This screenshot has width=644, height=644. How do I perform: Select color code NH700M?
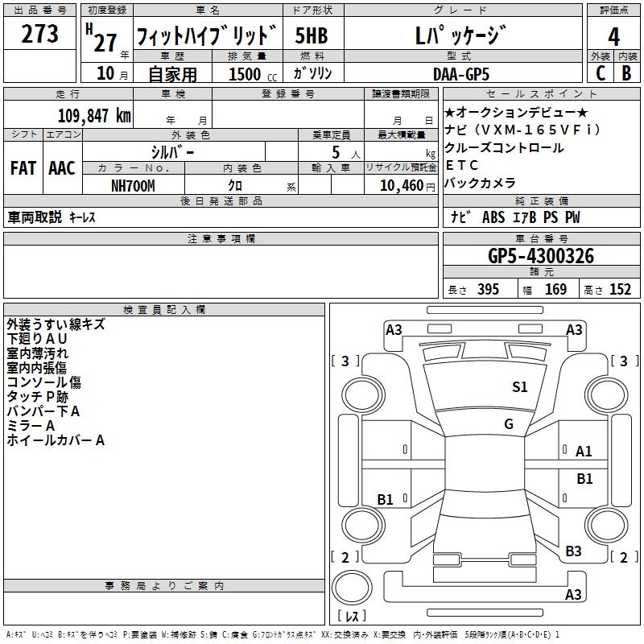click(x=133, y=185)
